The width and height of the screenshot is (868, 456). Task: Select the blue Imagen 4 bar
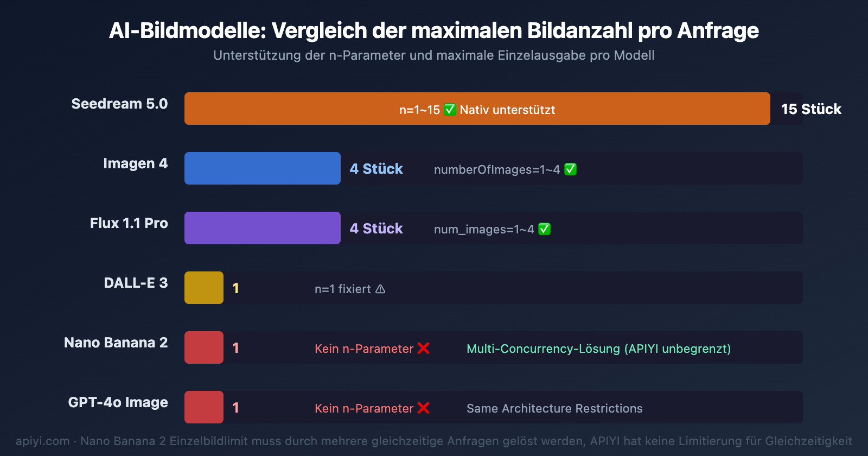point(262,168)
